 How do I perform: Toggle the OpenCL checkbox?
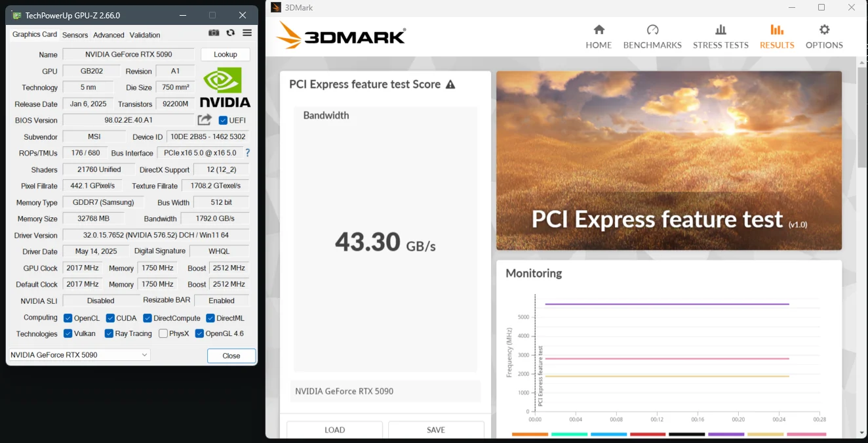pos(68,318)
